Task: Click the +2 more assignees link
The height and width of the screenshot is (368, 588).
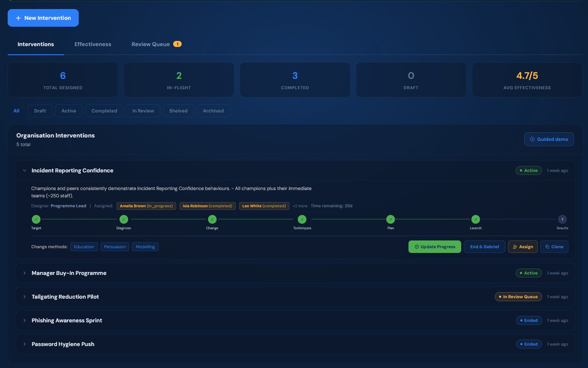Action: [x=300, y=206]
